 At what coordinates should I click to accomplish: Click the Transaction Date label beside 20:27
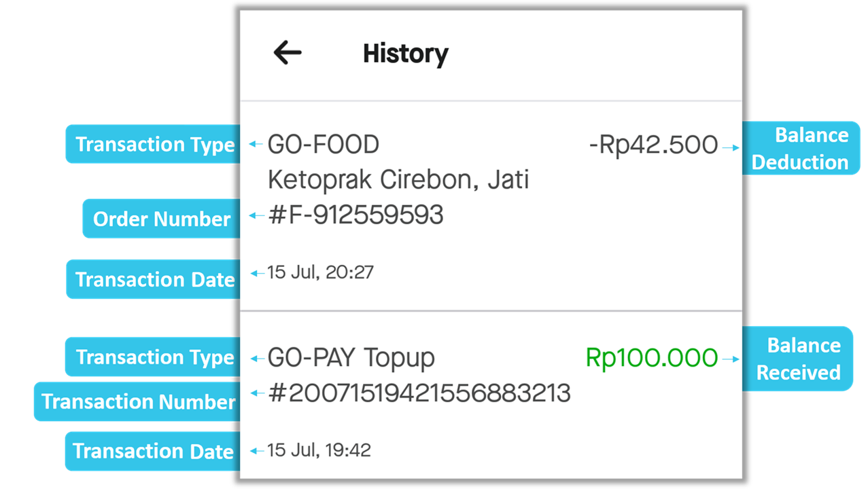(154, 280)
